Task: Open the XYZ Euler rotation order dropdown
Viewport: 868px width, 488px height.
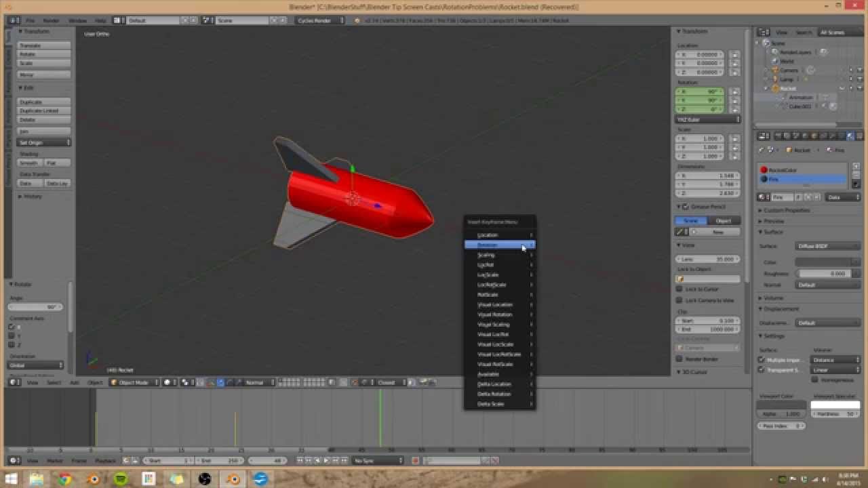Action: pos(707,119)
